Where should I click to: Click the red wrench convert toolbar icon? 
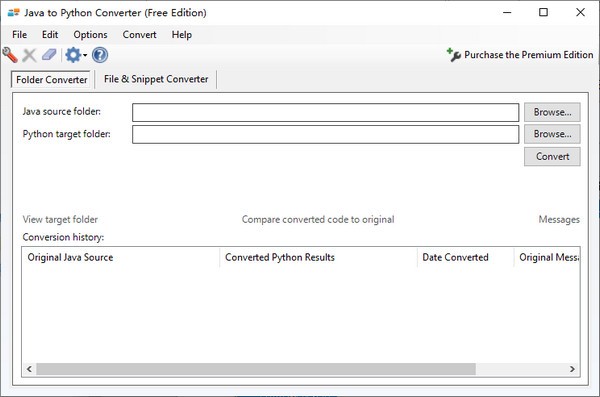10,55
